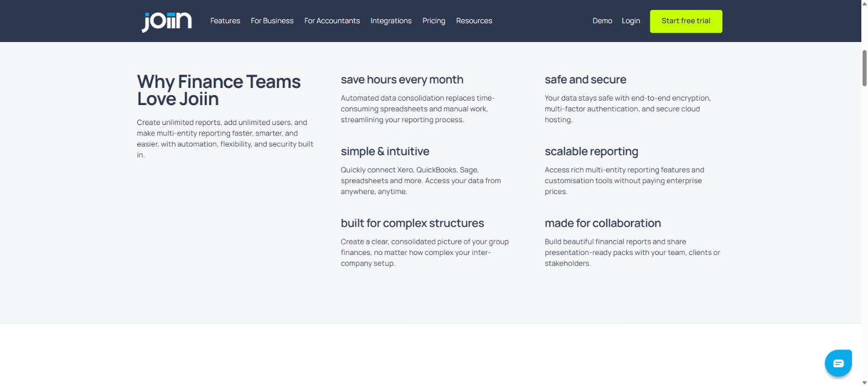Open the Pricing page
The height and width of the screenshot is (386, 868).
click(x=433, y=21)
